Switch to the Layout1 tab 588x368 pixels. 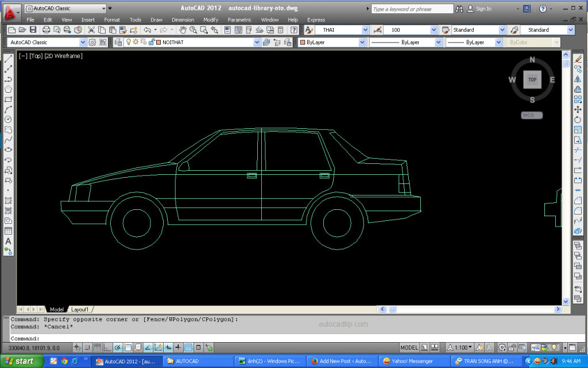coord(80,309)
